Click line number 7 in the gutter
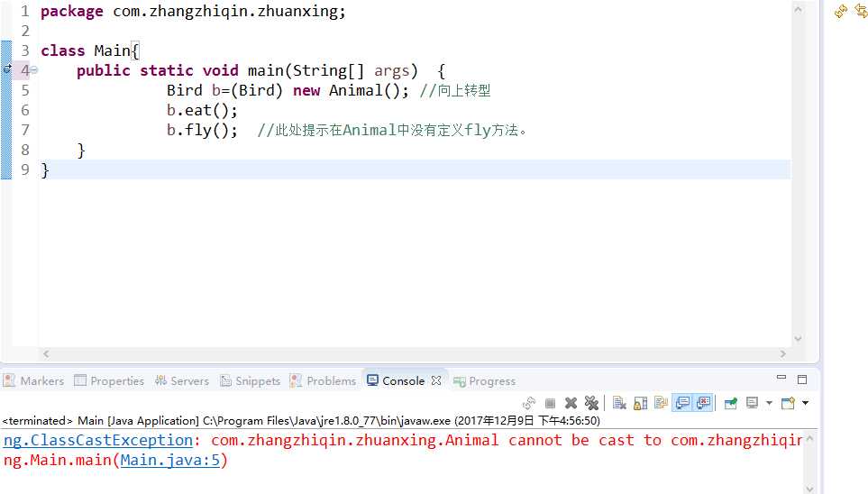 point(25,130)
